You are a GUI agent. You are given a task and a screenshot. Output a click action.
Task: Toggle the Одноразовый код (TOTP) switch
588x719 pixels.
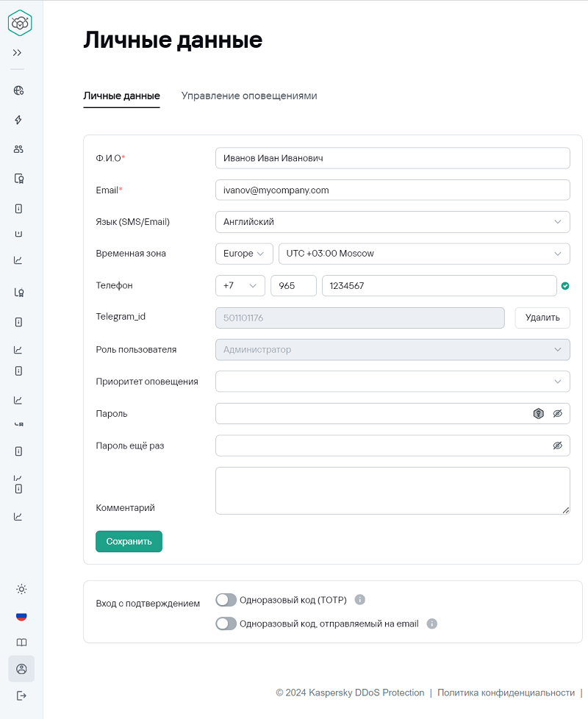click(226, 600)
